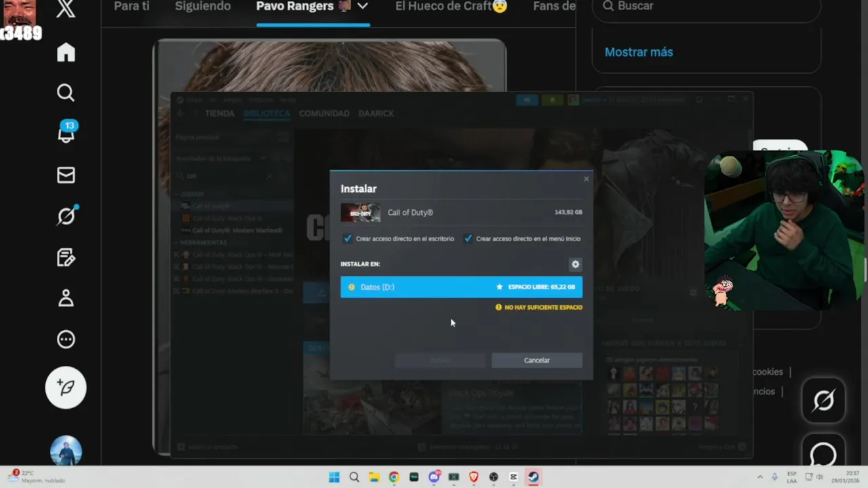Open X Messages envelope icon
Image resolution: width=868 pixels, height=488 pixels.
tap(66, 176)
